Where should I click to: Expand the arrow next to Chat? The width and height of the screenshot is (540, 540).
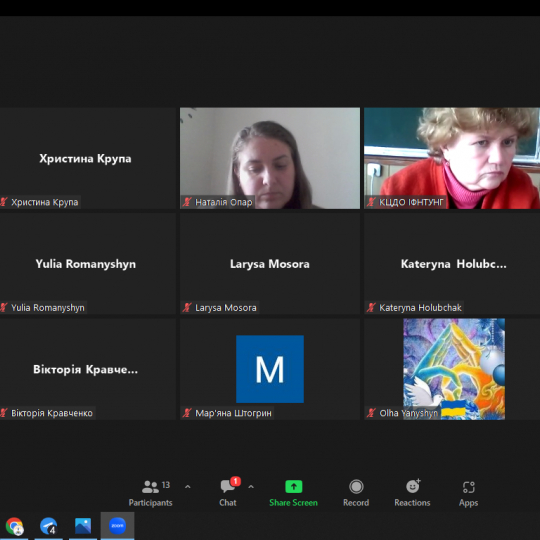click(251, 487)
